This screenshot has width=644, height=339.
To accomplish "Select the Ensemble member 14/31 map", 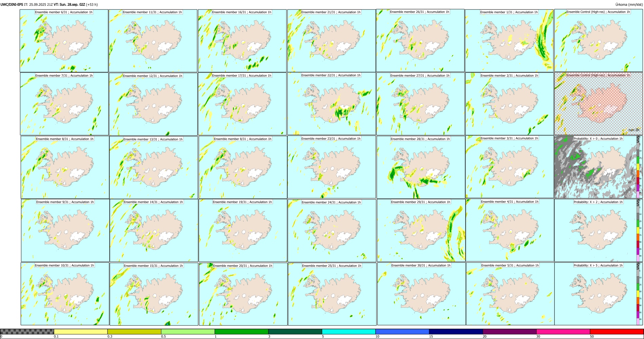I will click(154, 231).
